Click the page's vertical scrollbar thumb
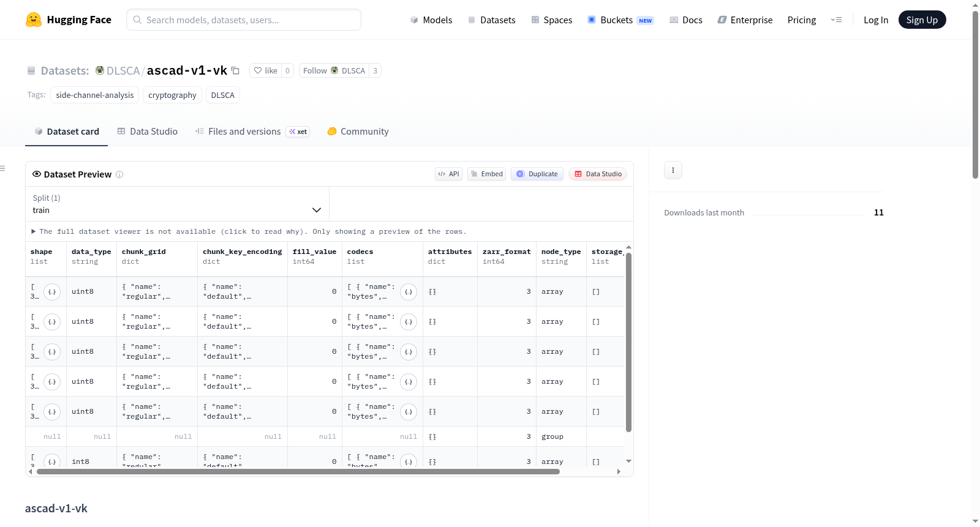 coord(975,95)
